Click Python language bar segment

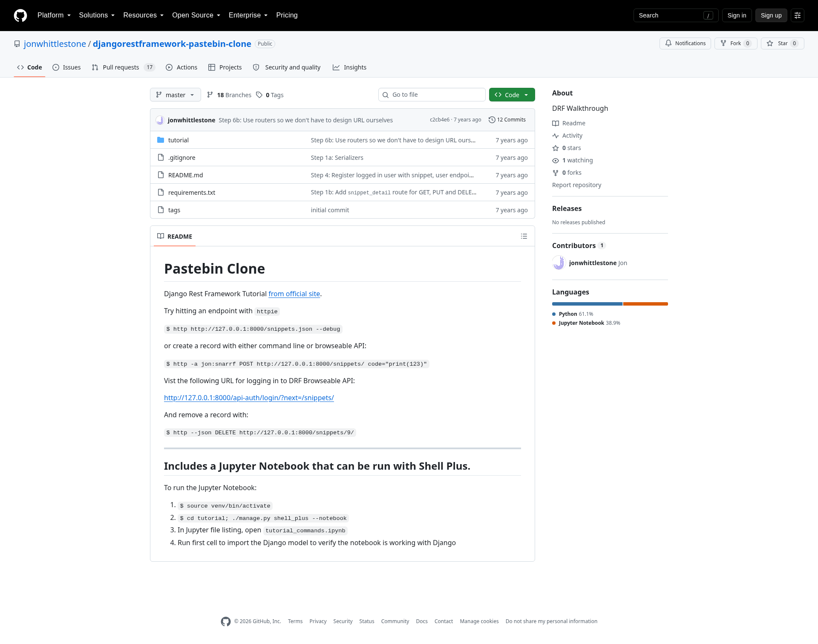pos(587,304)
